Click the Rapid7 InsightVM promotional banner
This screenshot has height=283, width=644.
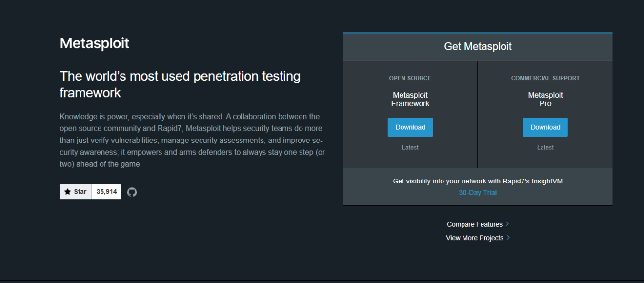(477, 181)
